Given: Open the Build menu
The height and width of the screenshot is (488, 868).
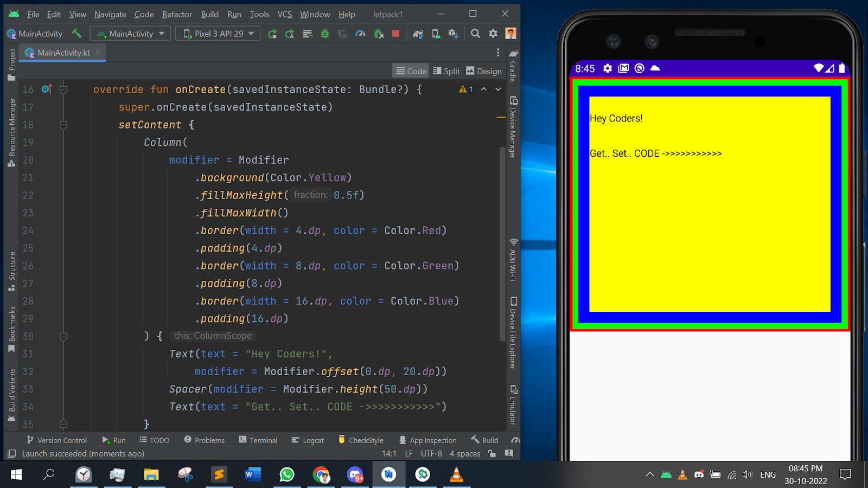Looking at the screenshot, I should [209, 14].
